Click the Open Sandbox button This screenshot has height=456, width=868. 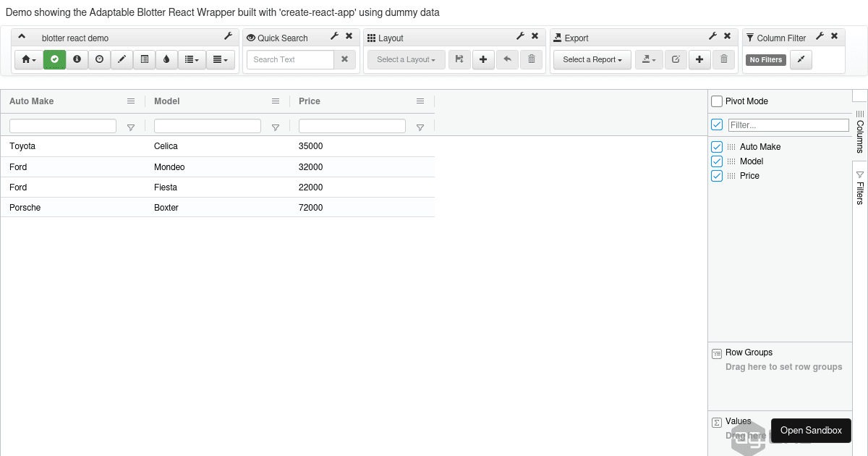tap(811, 430)
